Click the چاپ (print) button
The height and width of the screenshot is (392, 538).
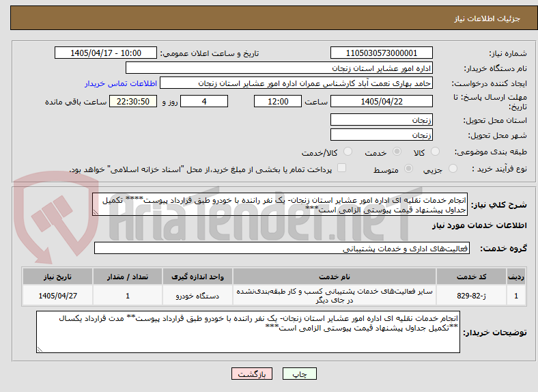299,374
